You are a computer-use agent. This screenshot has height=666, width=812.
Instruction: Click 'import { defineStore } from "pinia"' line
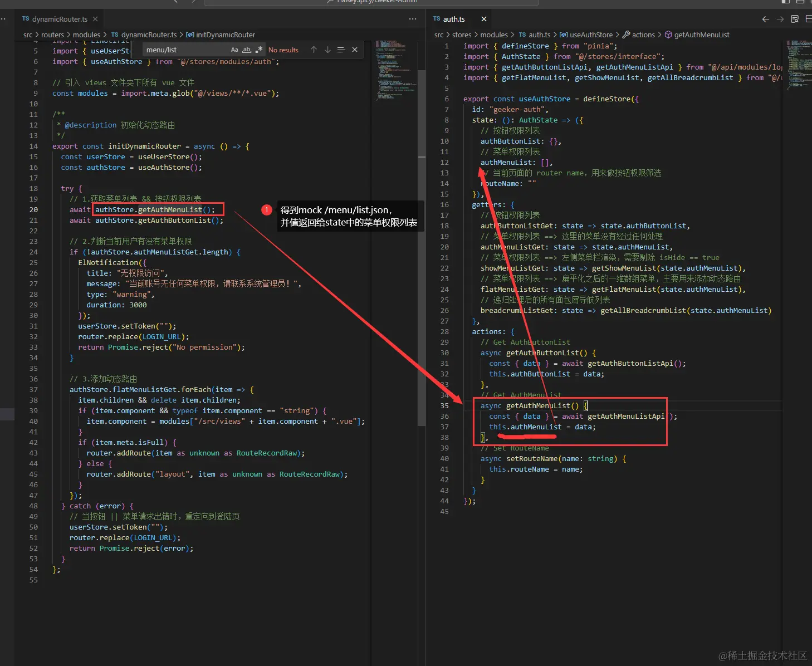(x=540, y=46)
